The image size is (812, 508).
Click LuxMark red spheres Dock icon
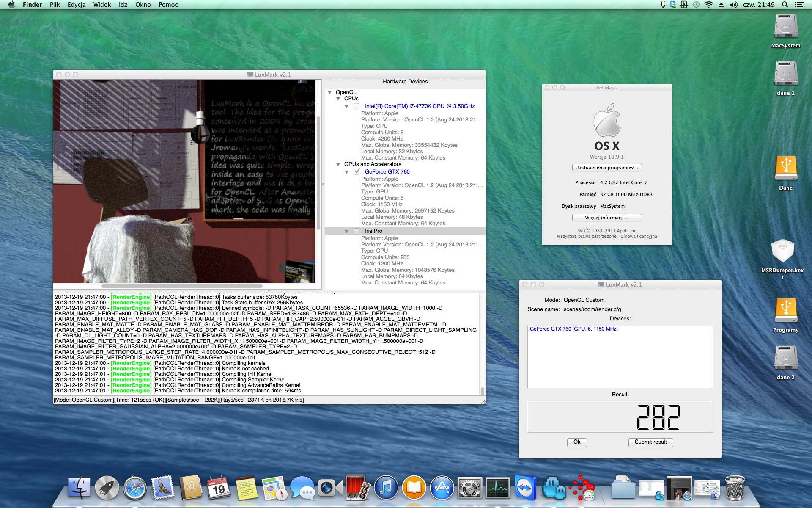[582, 488]
